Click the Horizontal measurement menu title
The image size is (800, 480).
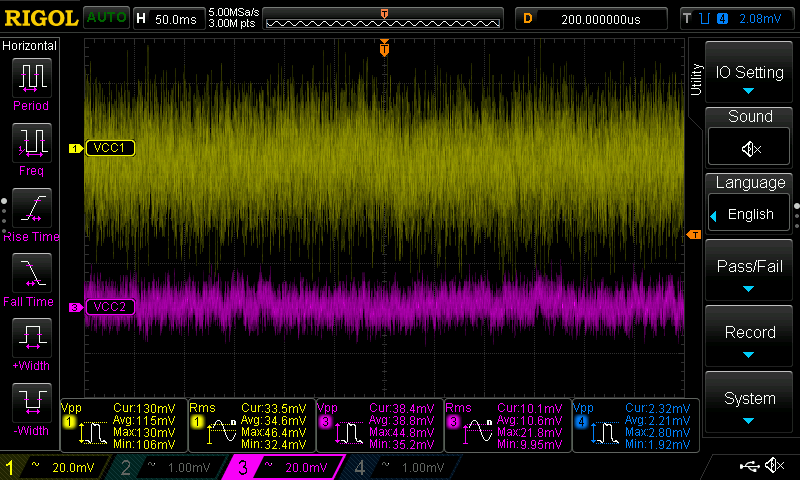click(x=30, y=46)
